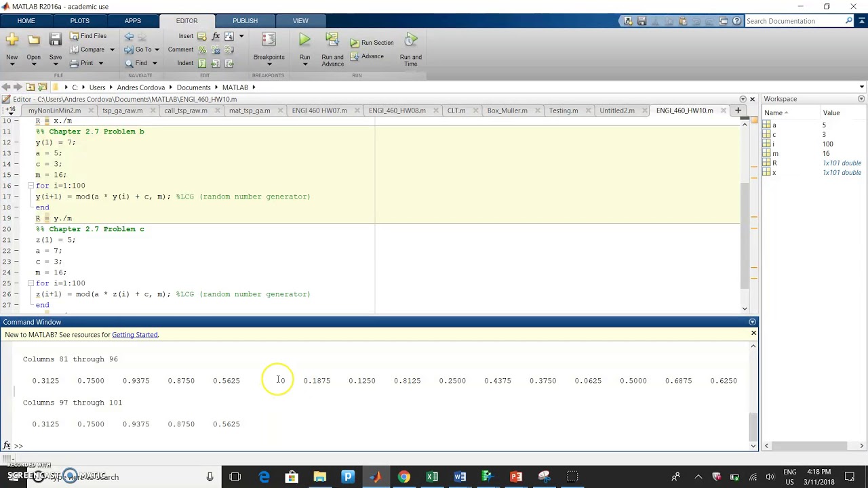Click the Insert section icon
This screenshot has width=868, height=488.
pos(202,36)
